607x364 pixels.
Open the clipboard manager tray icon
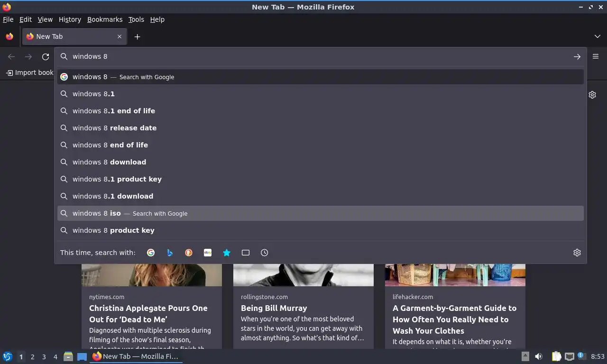pyautogui.click(x=557, y=356)
